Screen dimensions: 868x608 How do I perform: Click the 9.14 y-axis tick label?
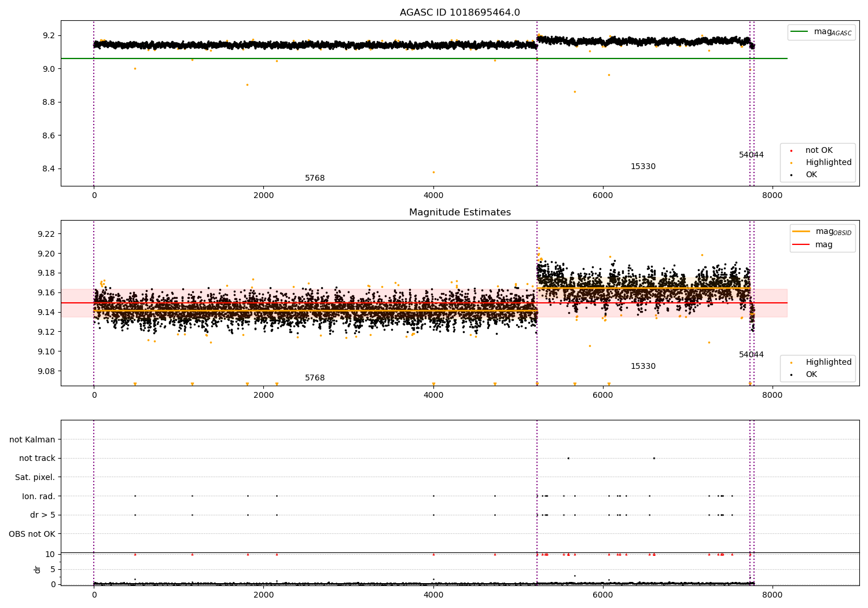click(x=46, y=313)
